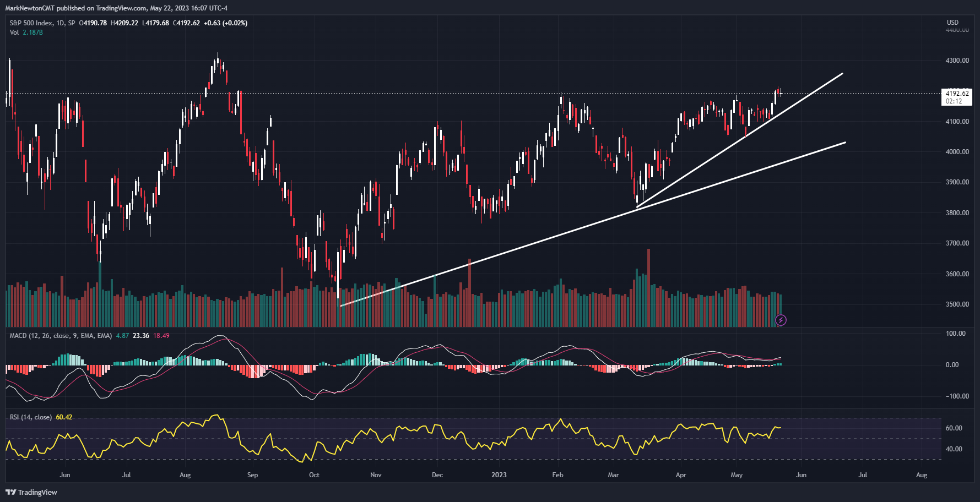
Task: Click the 2023 marker on time axis
Action: tap(499, 475)
